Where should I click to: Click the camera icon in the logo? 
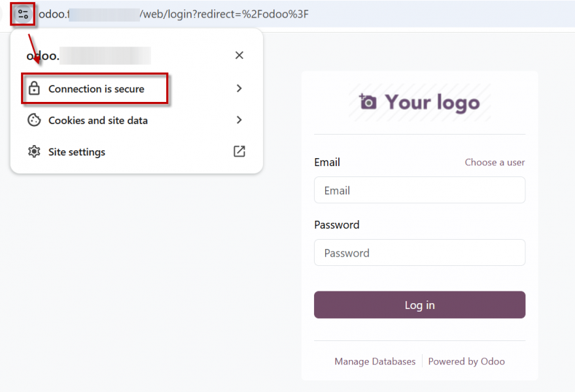(x=368, y=102)
